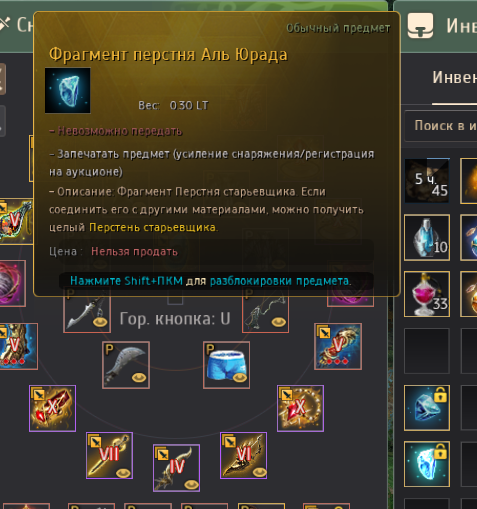Viewport: 477px width, 509px height.
Task: Click the pink potion with count 33
Action: tap(427, 294)
